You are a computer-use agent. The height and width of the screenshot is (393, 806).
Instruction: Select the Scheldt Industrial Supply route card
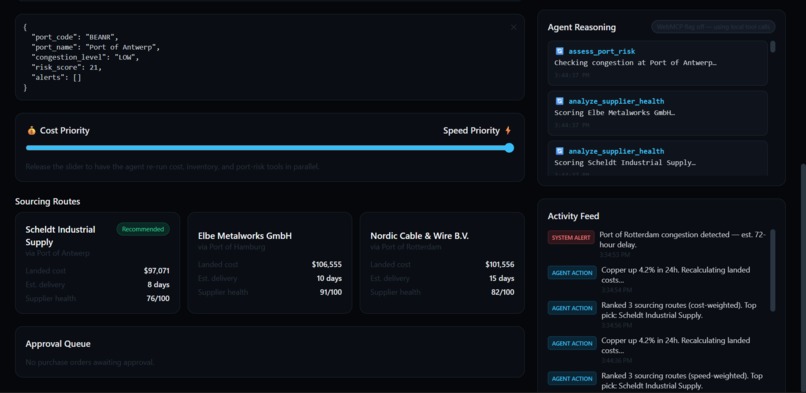click(x=98, y=263)
